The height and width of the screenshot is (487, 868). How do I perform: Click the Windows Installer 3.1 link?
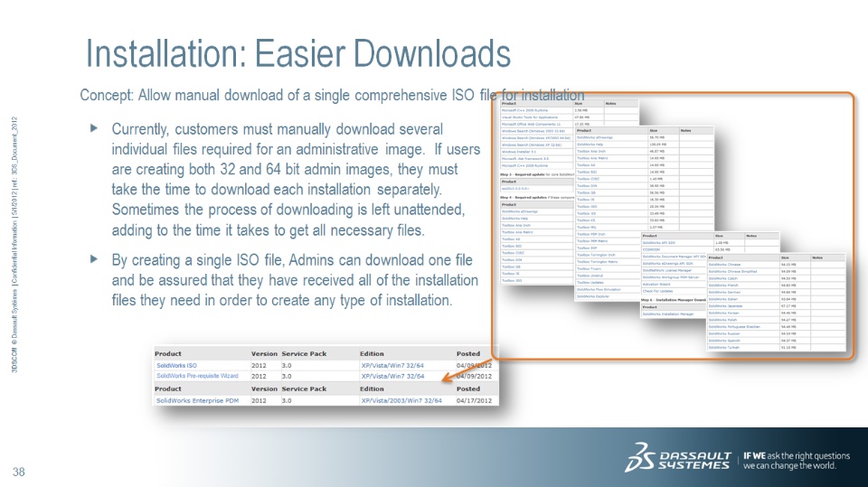(x=519, y=152)
